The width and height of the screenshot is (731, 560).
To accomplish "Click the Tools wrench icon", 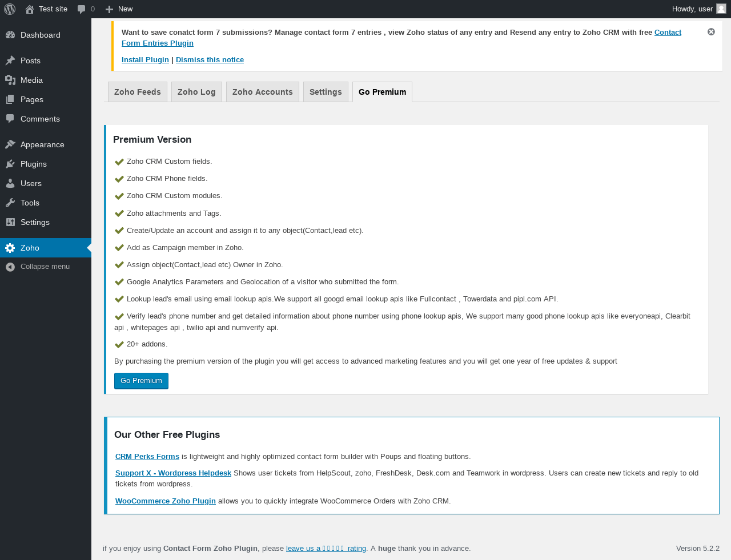I will click(10, 203).
